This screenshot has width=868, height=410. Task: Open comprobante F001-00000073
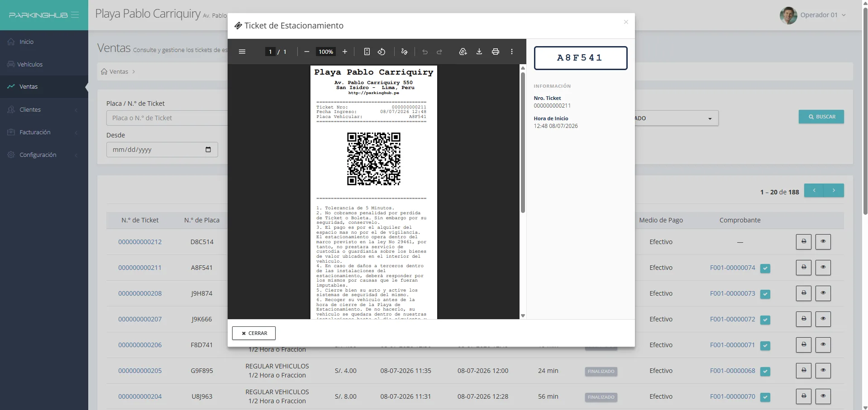(733, 293)
